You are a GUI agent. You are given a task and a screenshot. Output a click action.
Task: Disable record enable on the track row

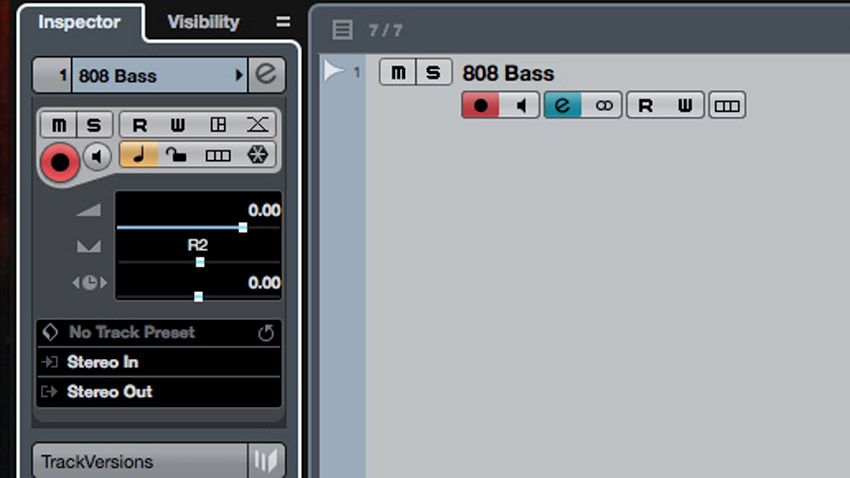point(480,105)
